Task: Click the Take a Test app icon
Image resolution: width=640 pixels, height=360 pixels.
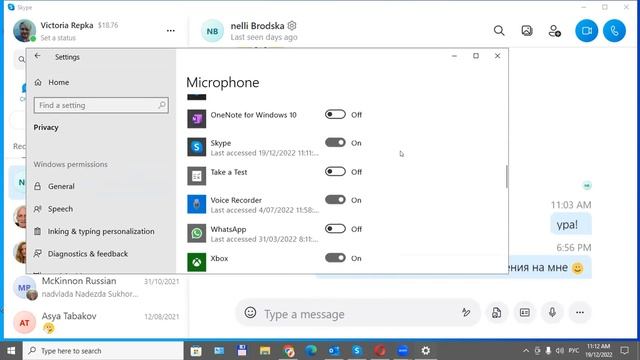Action: click(196, 176)
